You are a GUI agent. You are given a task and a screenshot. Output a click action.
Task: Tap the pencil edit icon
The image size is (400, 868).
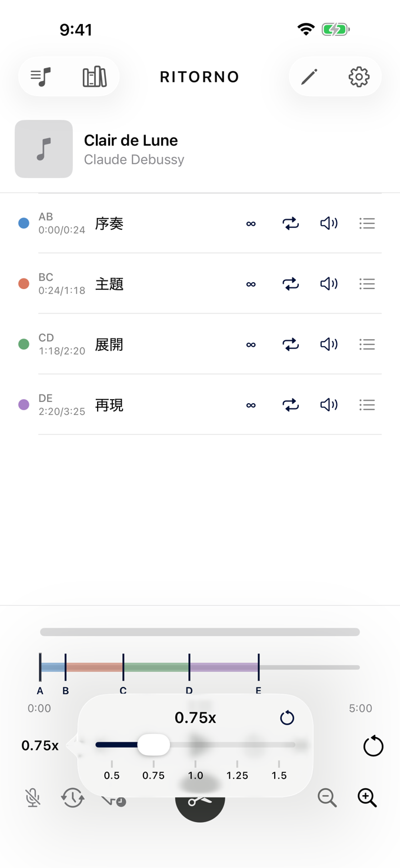[x=309, y=77]
